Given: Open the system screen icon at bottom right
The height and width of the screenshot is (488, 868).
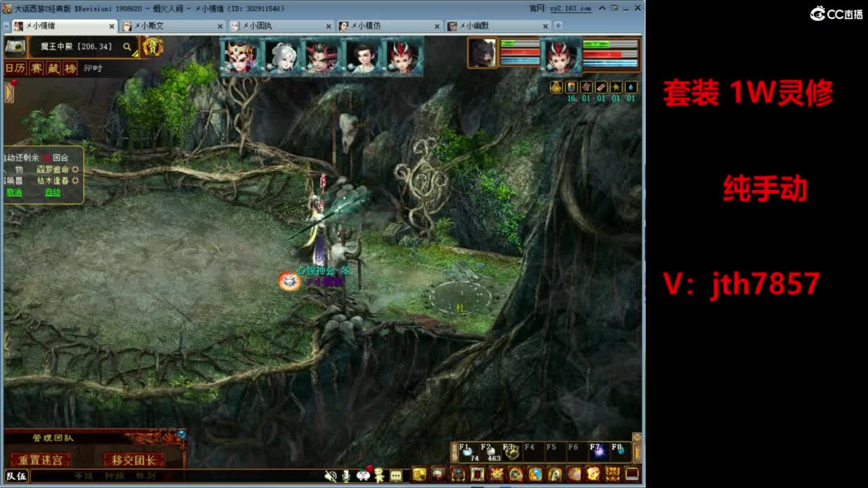Looking at the screenshot, I should click(x=632, y=474).
